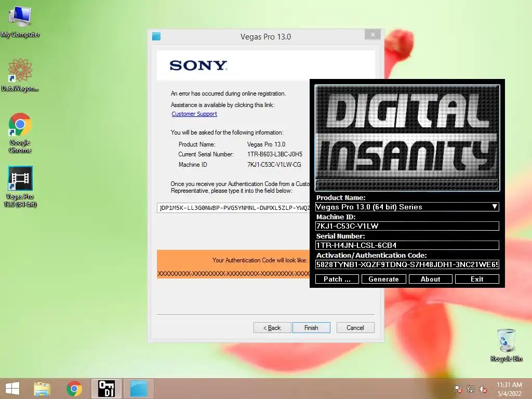The image size is (532, 399).
Task: Click the Activation/Authentication Code field in keygen
Action: coord(407,264)
